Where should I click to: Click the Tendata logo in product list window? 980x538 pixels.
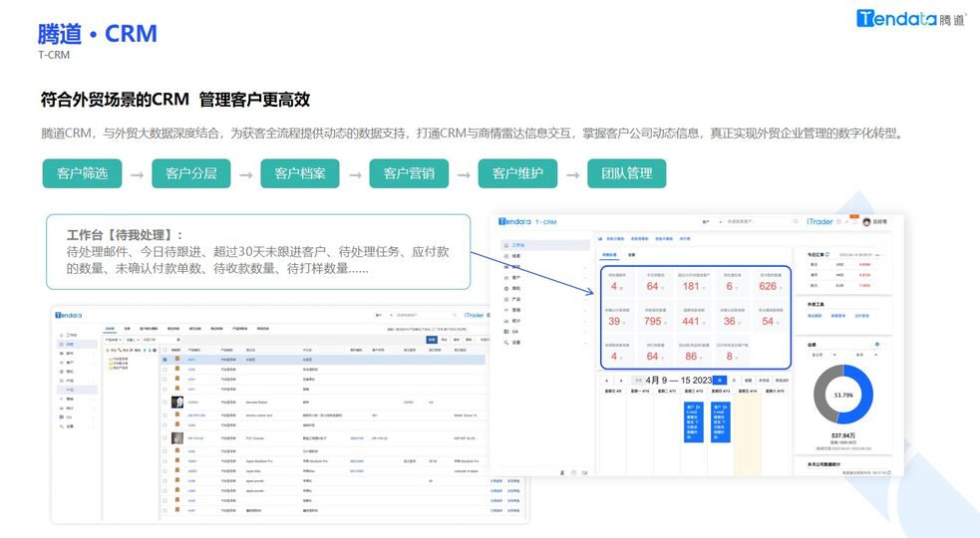pos(68,315)
